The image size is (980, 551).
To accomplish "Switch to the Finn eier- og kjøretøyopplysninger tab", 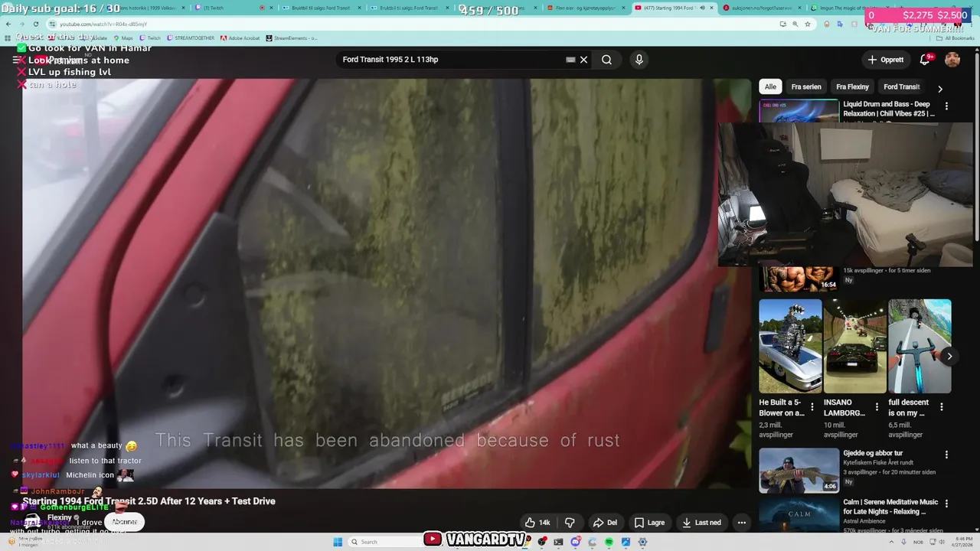I will click(584, 8).
